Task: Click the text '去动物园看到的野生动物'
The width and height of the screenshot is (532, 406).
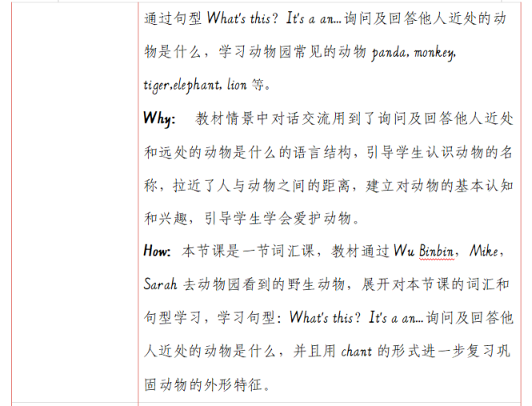Action: pyautogui.click(x=264, y=284)
